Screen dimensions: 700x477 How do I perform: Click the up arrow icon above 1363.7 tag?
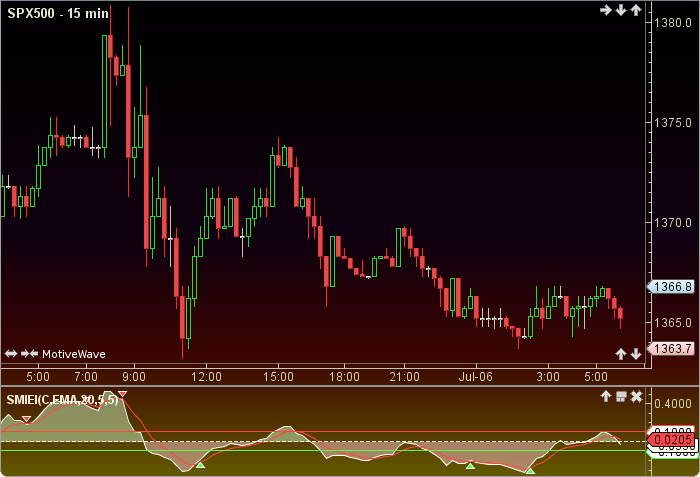coord(621,354)
